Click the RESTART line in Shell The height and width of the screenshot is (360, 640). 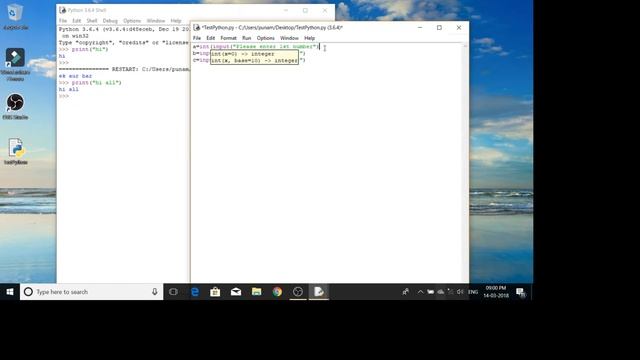124,69
